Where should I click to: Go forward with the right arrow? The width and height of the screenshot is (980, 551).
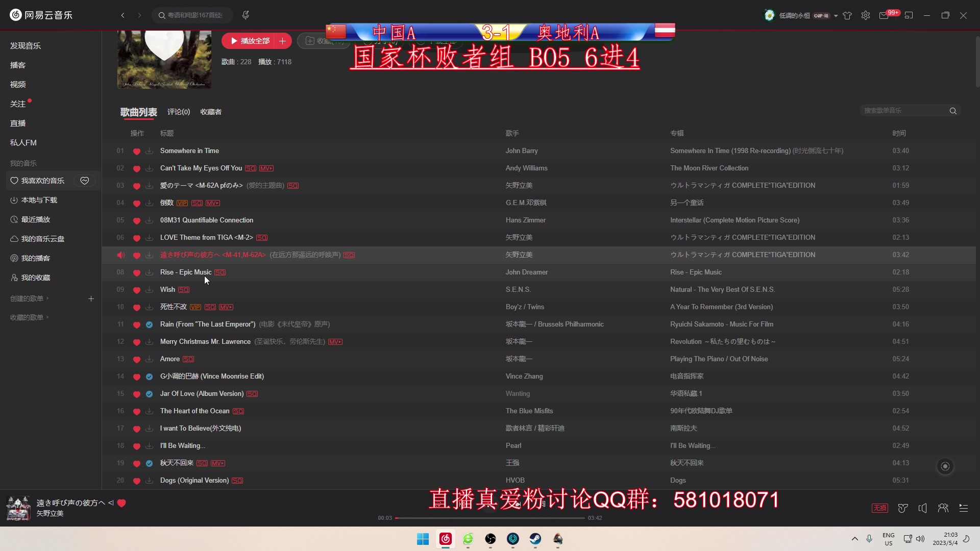click(139, 15)
